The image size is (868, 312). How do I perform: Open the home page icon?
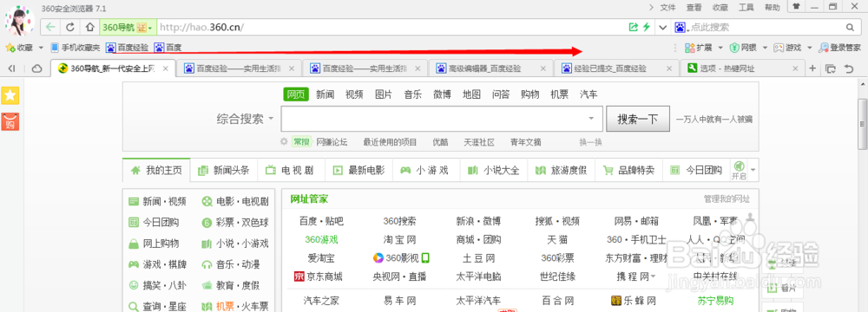tap(89, 27)
